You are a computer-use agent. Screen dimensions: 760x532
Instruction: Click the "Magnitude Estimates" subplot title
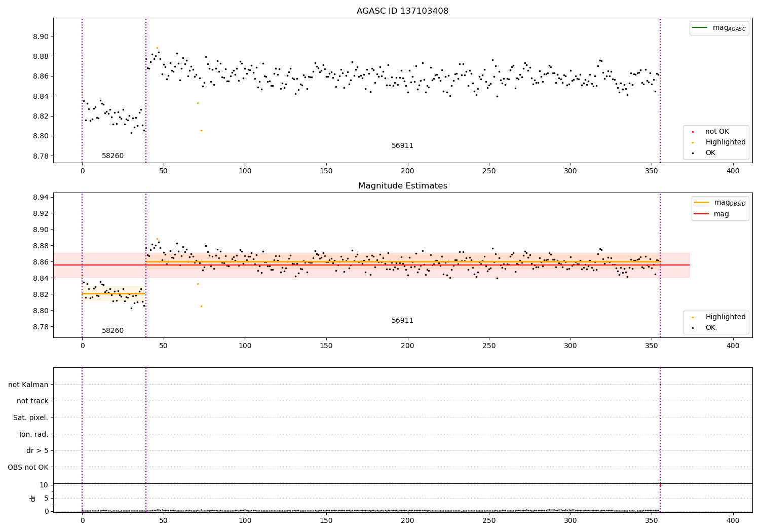pyautogui.click(x=402, y=186)
